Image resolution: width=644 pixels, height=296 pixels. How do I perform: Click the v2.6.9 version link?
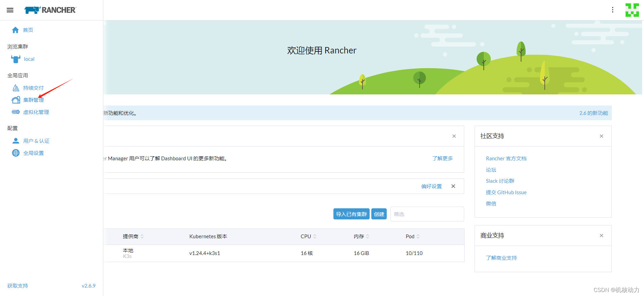[x=89, y=286]
